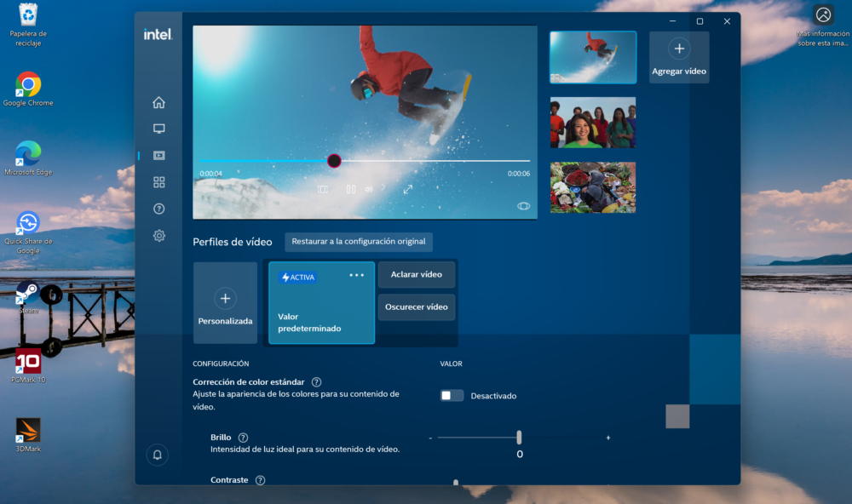Add a Personalizada video profile
The height and width of the screenshot is (504, 852).
225,302
